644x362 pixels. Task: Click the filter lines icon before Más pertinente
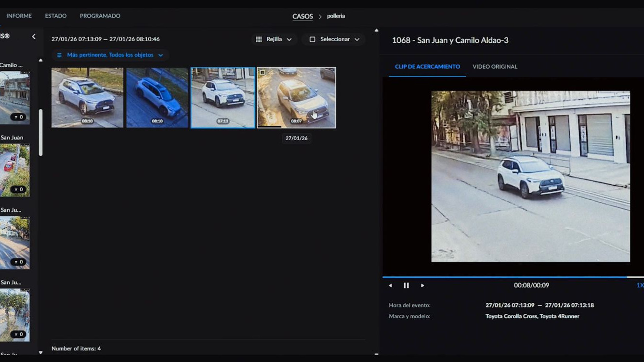tap(59, 55)
